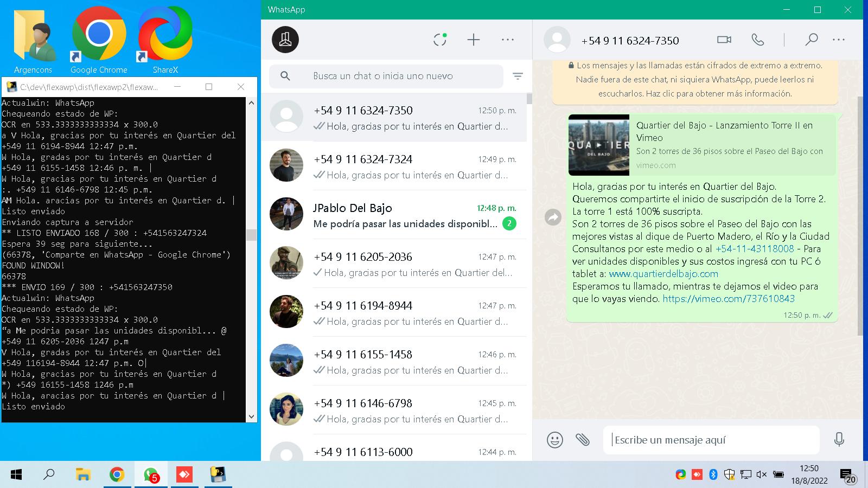This screenshot has height=488, width=868.
Task: Click JPablo Del Bajo's profile photo
Action: coord(286,214)
